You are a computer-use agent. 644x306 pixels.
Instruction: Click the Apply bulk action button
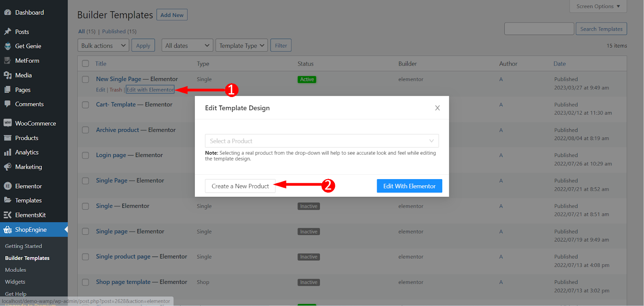[143, 45]
